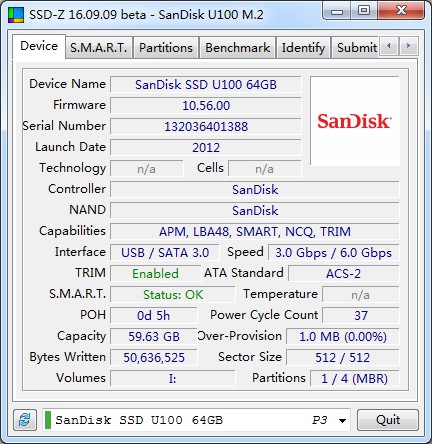Click the Controller value SanDisk
The image size is (432, 444).
pos(255,190)
